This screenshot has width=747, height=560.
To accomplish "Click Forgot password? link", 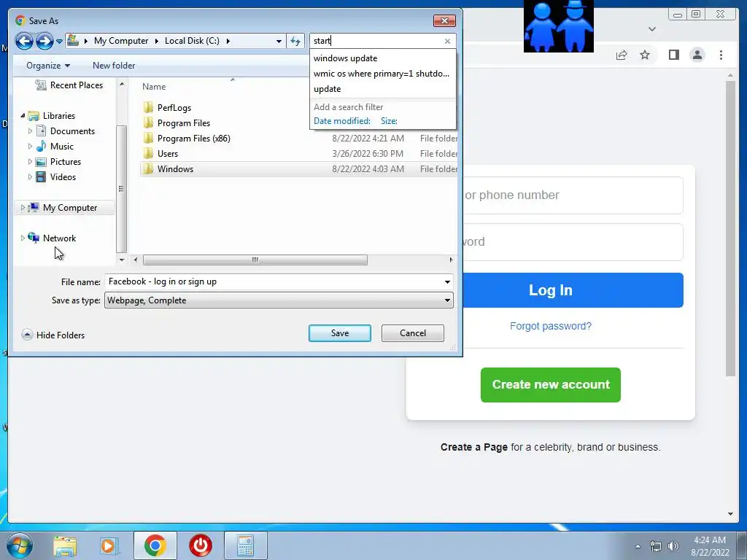I will (x=551, y=326).
